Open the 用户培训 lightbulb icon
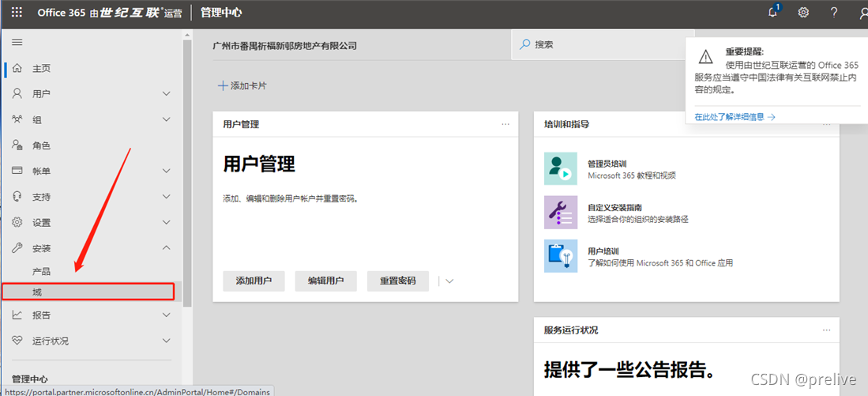This screenshot has height=396, width=868. point(560,256)
